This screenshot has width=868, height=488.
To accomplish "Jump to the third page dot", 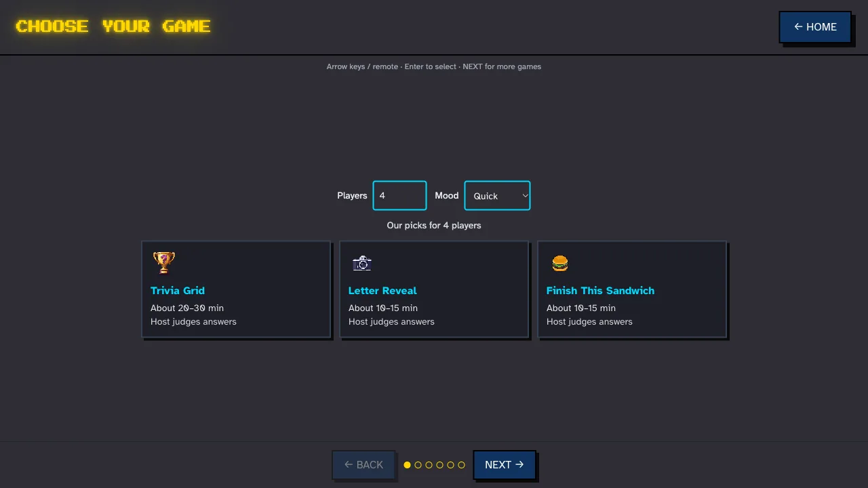I will click(x=429, y=465).
